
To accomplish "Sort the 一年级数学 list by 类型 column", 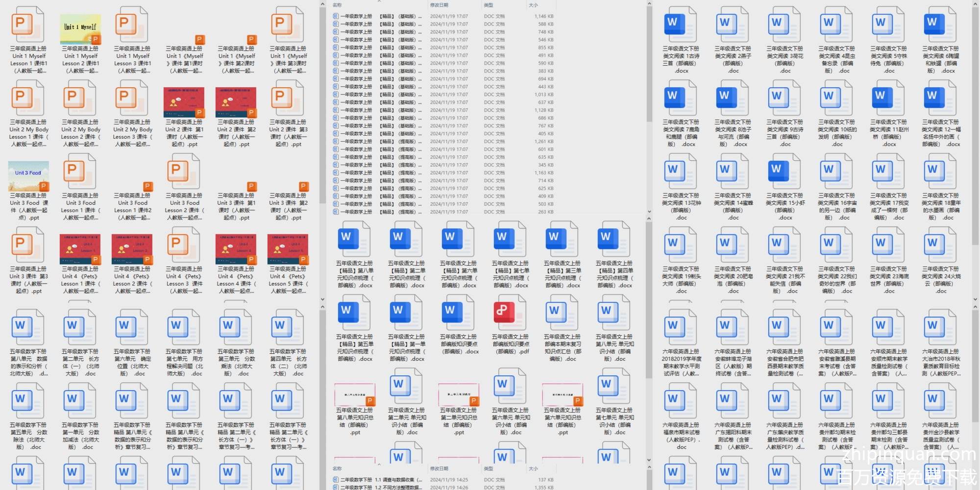I will (489, 5).
